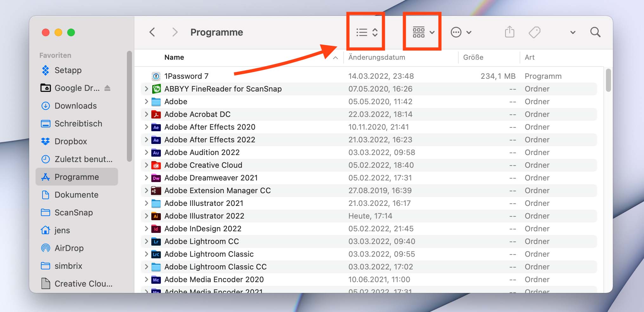Viewport: 644px width, 312px height.
Task: Expand Adobe Creative Cloud folder
Action: (146, 165)
